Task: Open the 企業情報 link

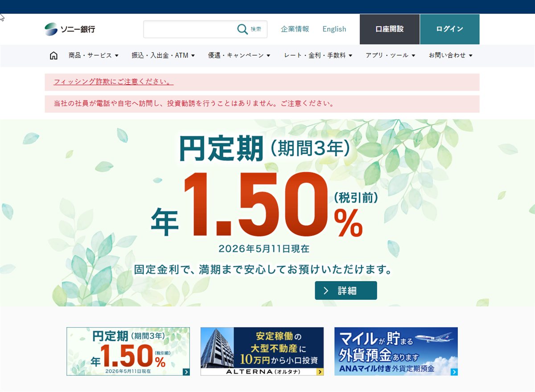Action: click(x=295, y=29)
